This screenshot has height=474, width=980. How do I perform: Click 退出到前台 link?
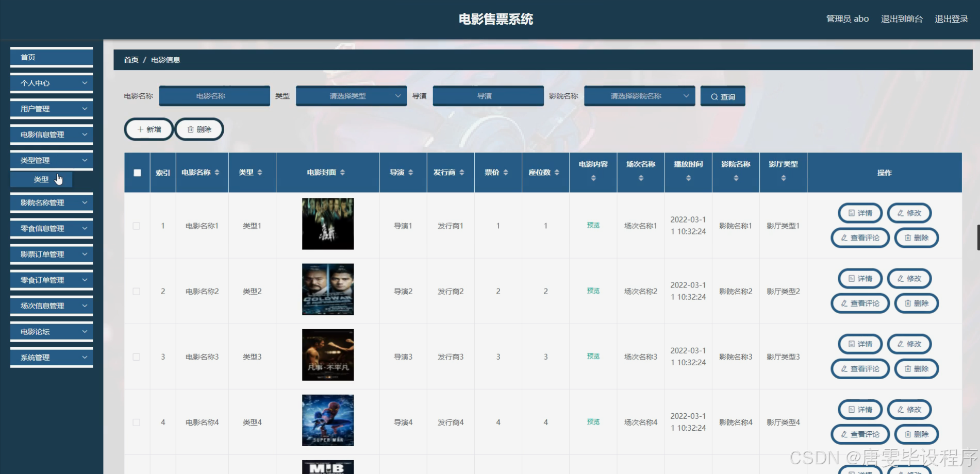click(902, 19)
